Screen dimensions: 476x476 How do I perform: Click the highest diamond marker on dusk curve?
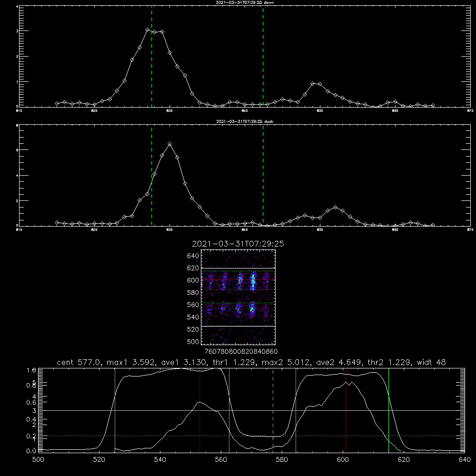(x=170, y=144)
